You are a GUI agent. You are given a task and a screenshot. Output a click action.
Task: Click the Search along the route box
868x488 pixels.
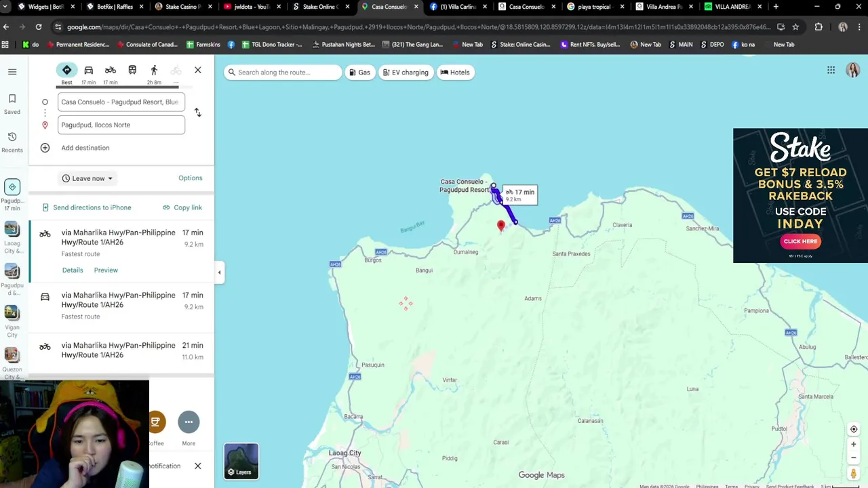click(x=283, y=73)
